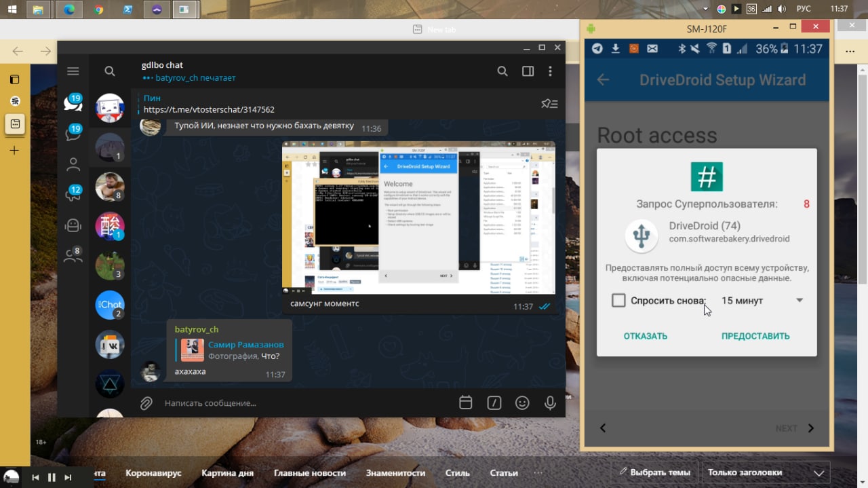Screen dimensions: 868x488
Task: Open the personal chats folder icon
Action: [x=73, y=164]
